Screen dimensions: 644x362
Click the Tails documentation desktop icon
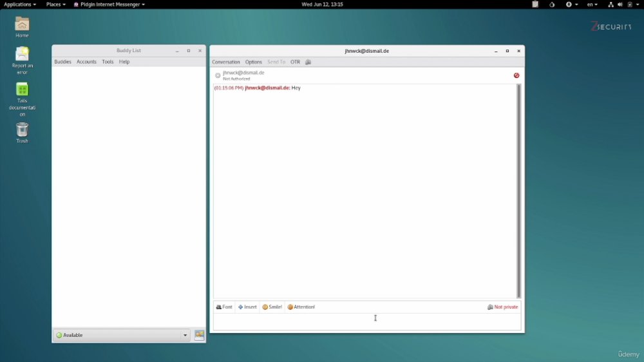(x=22, y=99)
